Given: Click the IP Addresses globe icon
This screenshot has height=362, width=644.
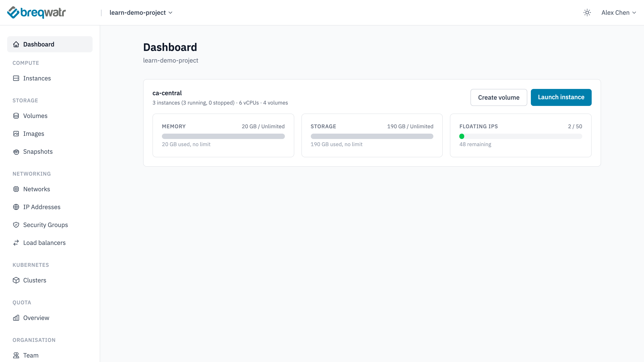Looking at the screenshot, I should pyautogui.click(x=16, y=207).
